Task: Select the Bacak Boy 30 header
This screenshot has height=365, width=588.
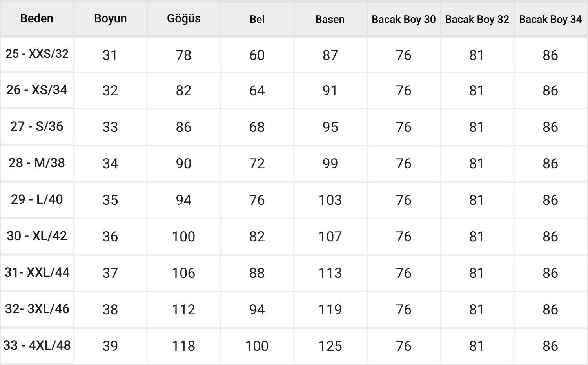Action: [x=404, y=19]
